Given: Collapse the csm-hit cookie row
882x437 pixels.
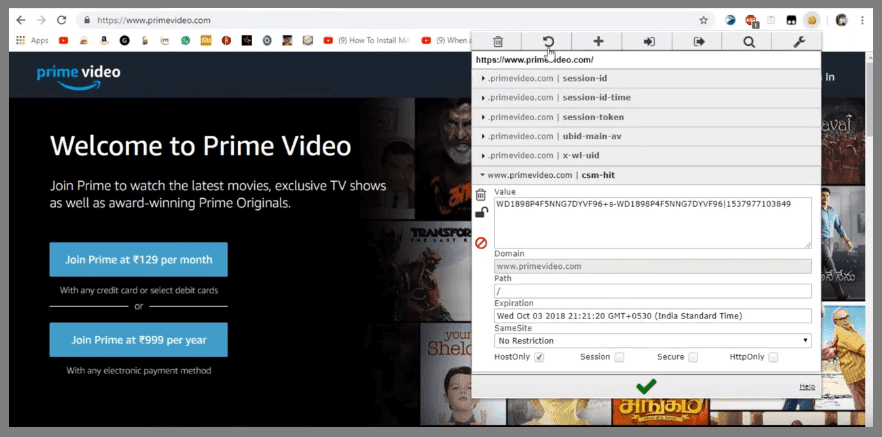Looking at the screenshot, I should tap(646, 175).
